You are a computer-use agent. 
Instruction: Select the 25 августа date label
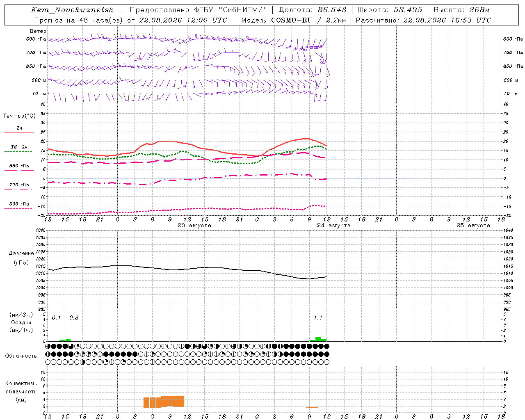click(x=473, y=226)
